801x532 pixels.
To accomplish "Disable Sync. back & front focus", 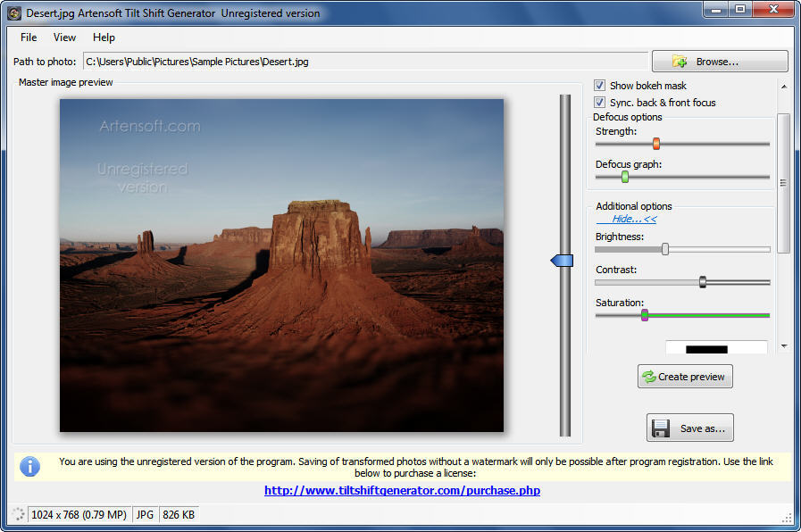I will click(598, 101).
